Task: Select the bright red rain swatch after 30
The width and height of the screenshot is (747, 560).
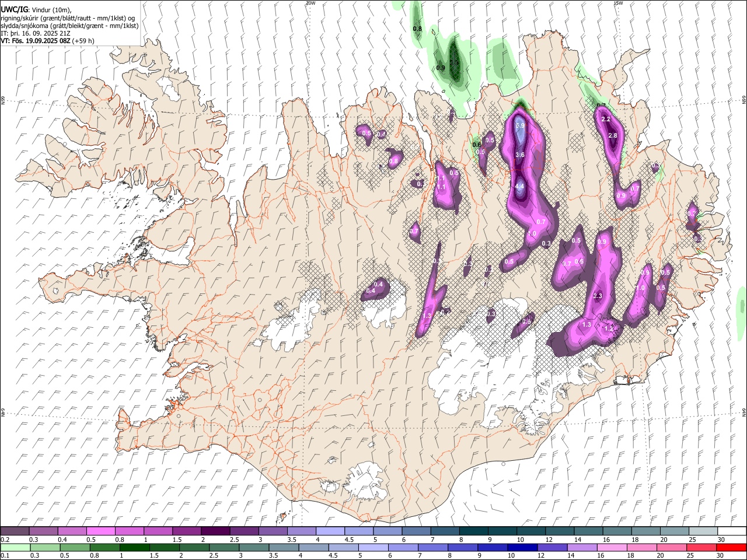Action: click(x=731, y=547)
